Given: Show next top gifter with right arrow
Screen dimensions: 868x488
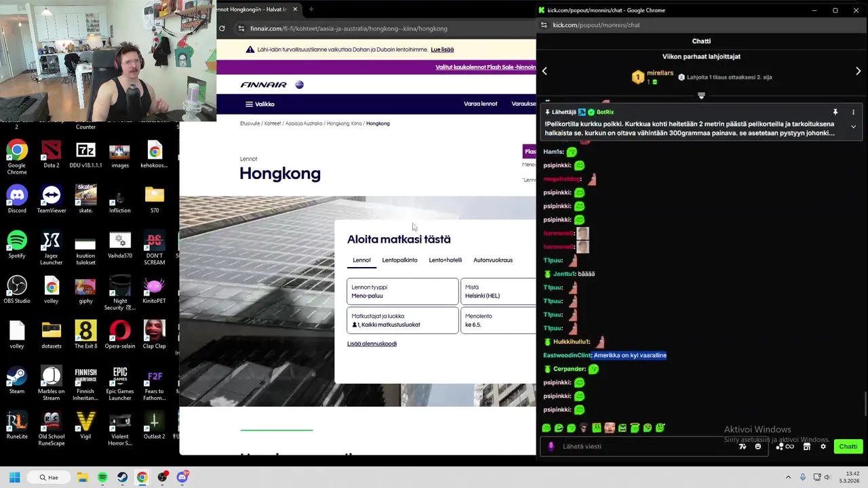Looking at the screenshot, I should pos(859,71).
